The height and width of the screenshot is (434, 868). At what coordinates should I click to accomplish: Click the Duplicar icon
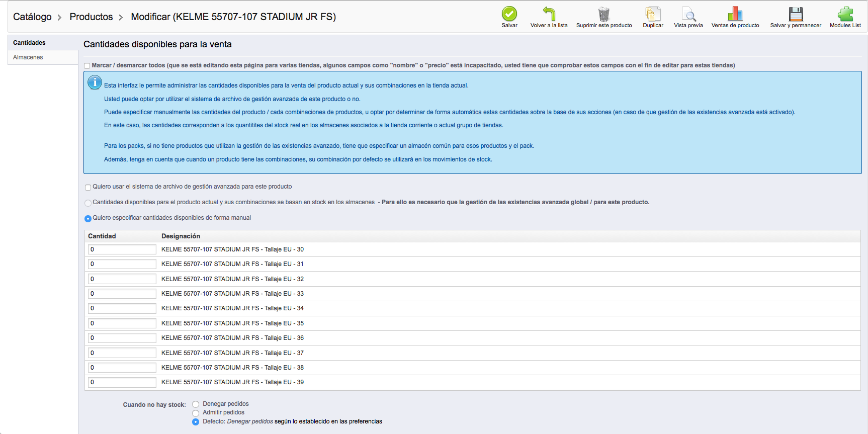click(x=653, y=14)
